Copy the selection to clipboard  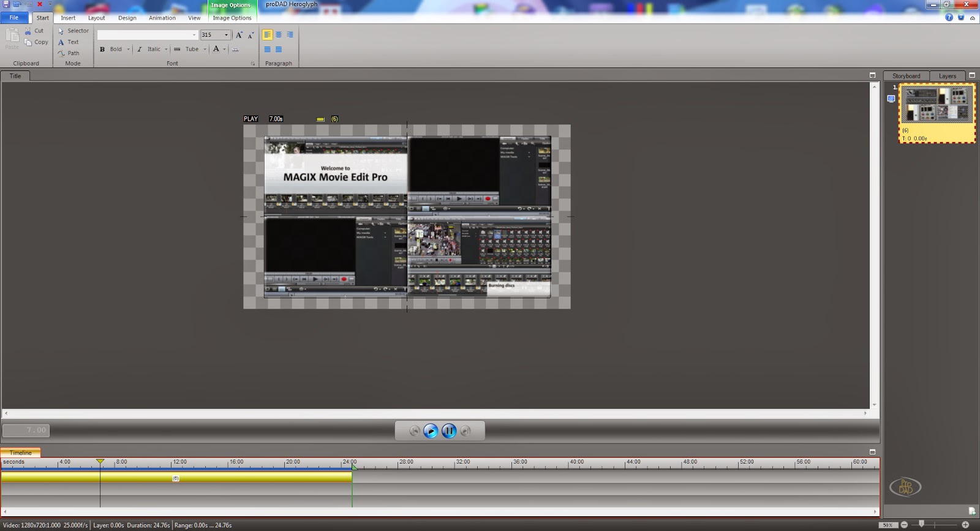36,42
